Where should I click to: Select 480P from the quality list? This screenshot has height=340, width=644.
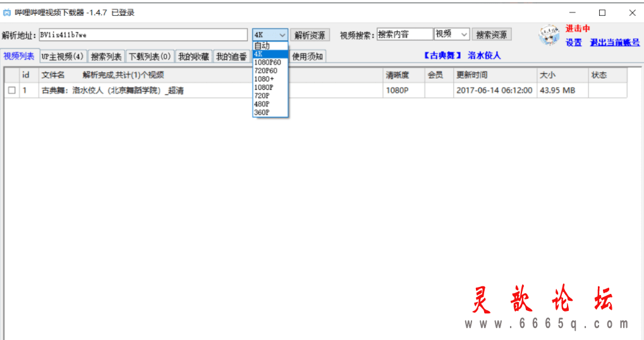pos(270,104)
